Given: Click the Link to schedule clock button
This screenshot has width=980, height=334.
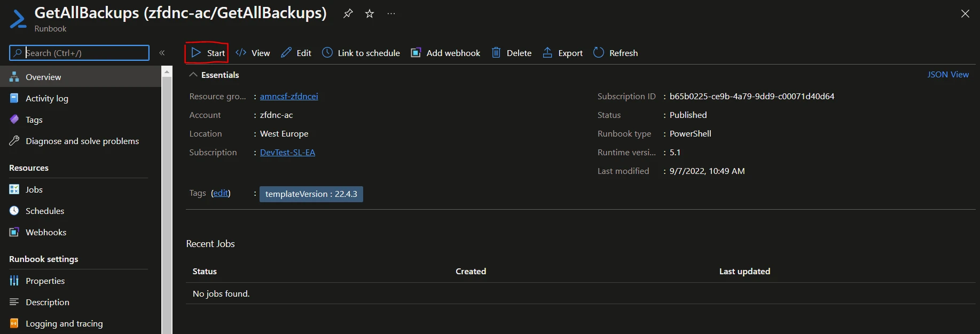Looking at the screenshot, I should [x=361, y=53].
